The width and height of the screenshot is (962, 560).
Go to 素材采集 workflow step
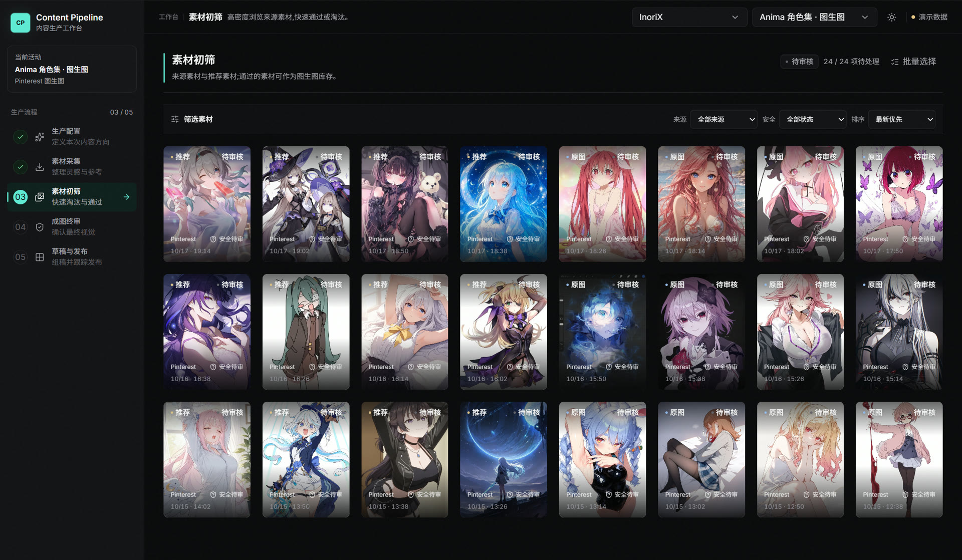tap(72, 167)
